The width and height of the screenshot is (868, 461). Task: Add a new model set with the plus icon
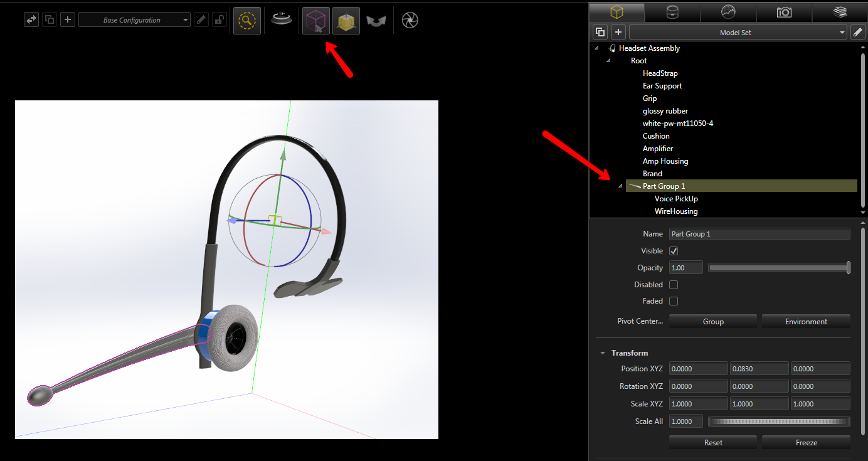click(618, 32)
